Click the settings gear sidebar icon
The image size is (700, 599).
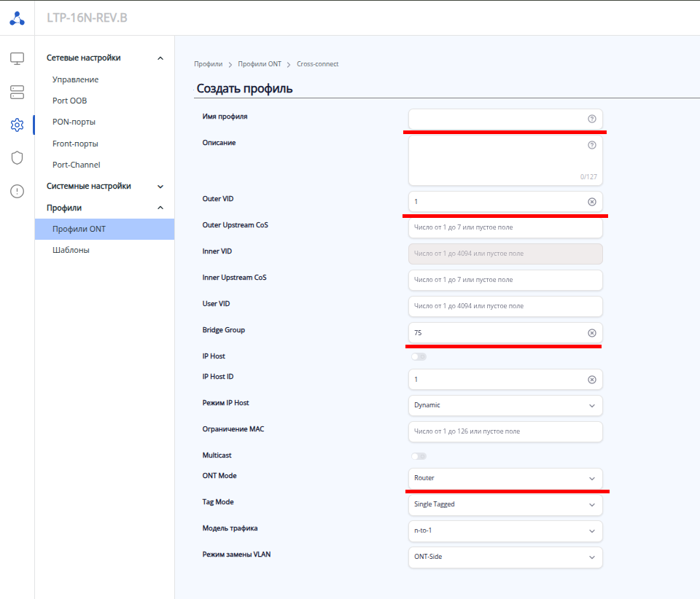(17, 125)
